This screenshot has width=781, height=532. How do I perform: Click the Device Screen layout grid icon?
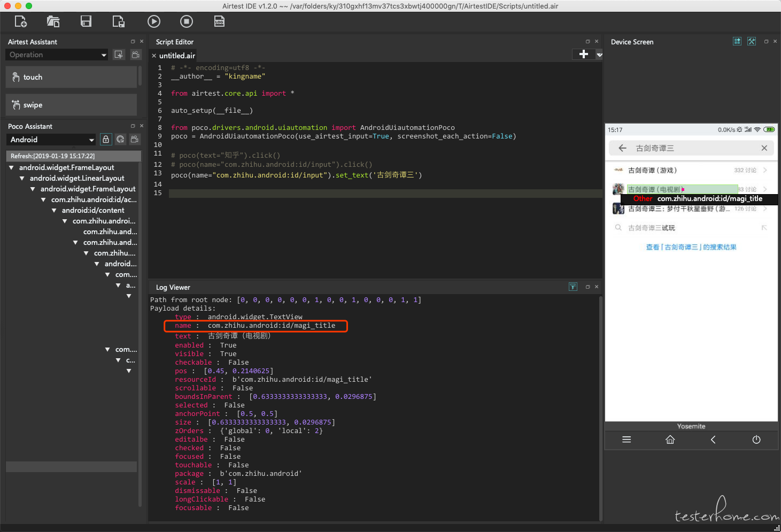(737, 41)
